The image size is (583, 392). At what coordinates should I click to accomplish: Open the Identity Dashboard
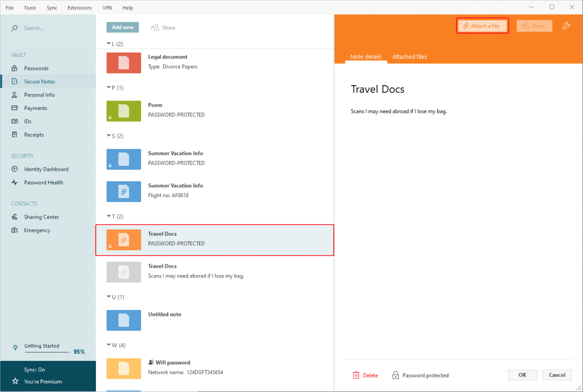click(46, 169)
